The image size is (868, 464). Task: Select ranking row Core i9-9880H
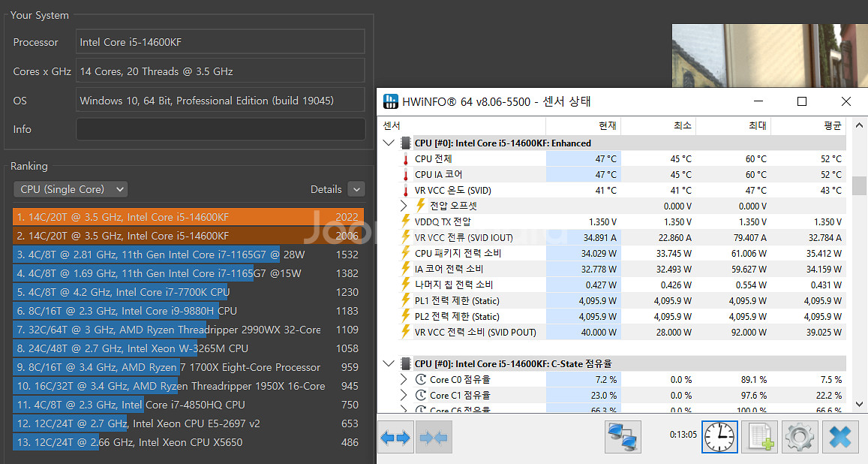(x=188, y=311)
